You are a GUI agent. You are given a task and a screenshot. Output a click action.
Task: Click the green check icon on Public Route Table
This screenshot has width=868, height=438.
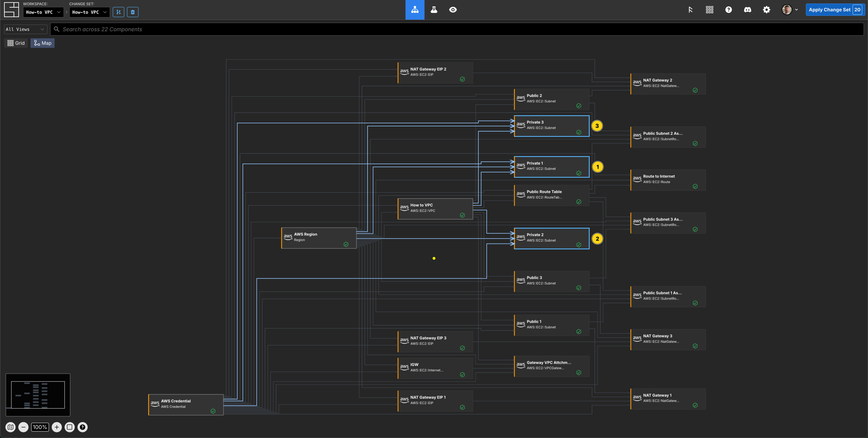[579, 202]
